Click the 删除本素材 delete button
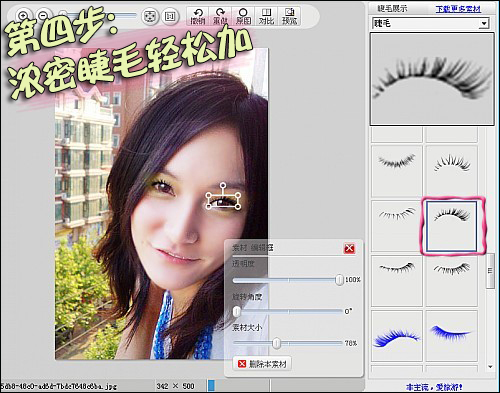Viewport: 500px width, 393px height. tap(262, 364)
